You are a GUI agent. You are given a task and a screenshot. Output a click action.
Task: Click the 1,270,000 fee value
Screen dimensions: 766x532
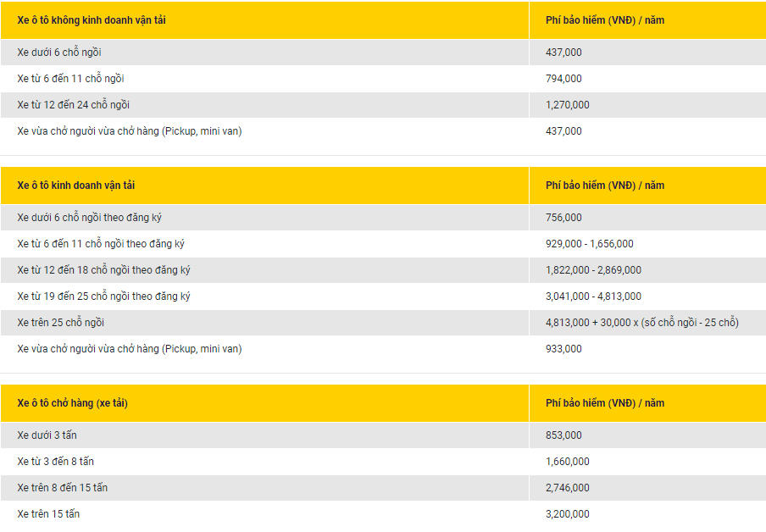coord(568,105)
